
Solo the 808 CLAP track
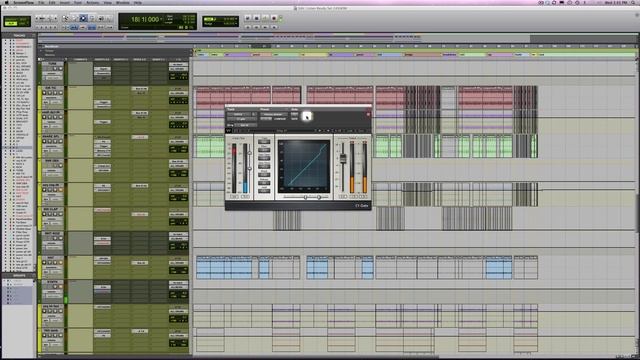(55, 214)
